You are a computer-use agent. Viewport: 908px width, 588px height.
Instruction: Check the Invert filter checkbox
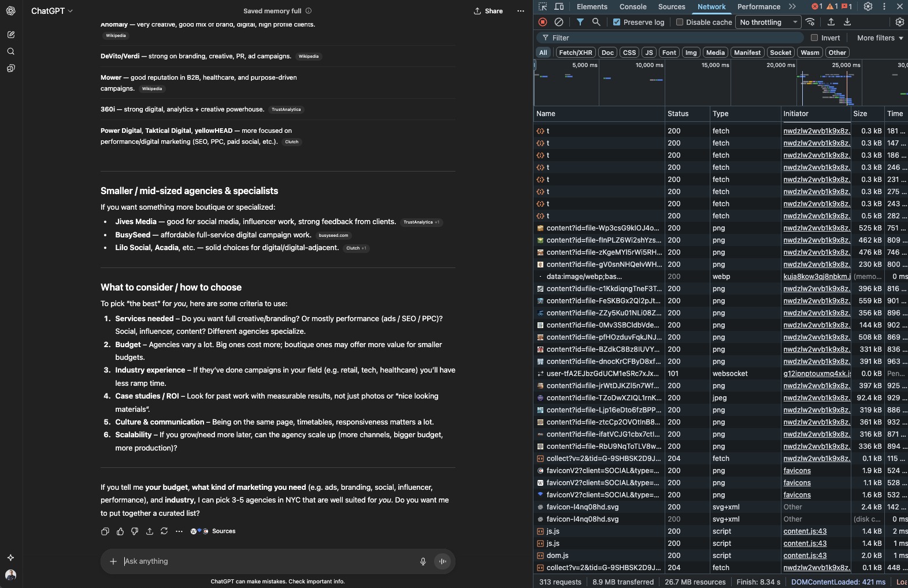coord(814,38)
